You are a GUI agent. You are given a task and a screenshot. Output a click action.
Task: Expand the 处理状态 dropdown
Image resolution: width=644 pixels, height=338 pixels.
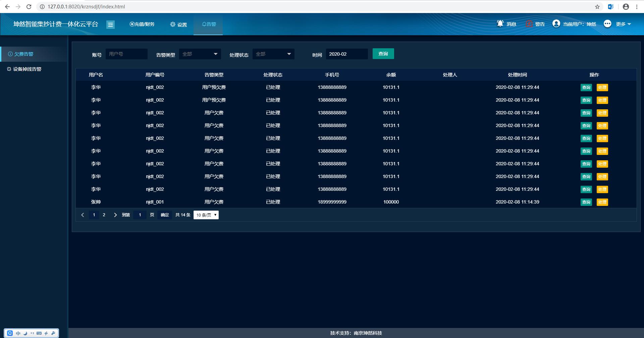click(x=273, y=54)
